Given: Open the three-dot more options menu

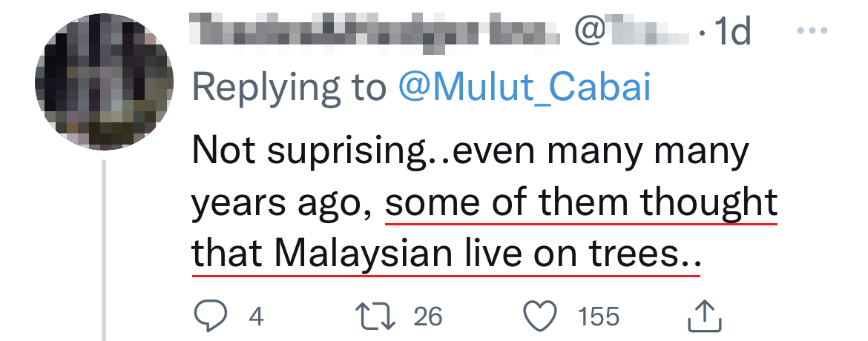Looking at the screenshot, I should [x=813, y=32].
